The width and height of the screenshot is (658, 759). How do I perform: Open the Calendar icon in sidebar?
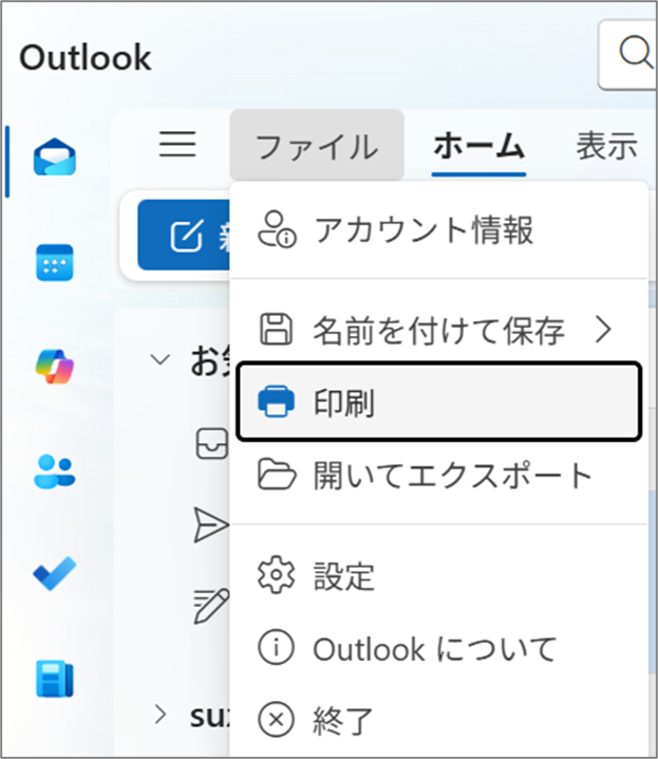click(x=55, y=262)
